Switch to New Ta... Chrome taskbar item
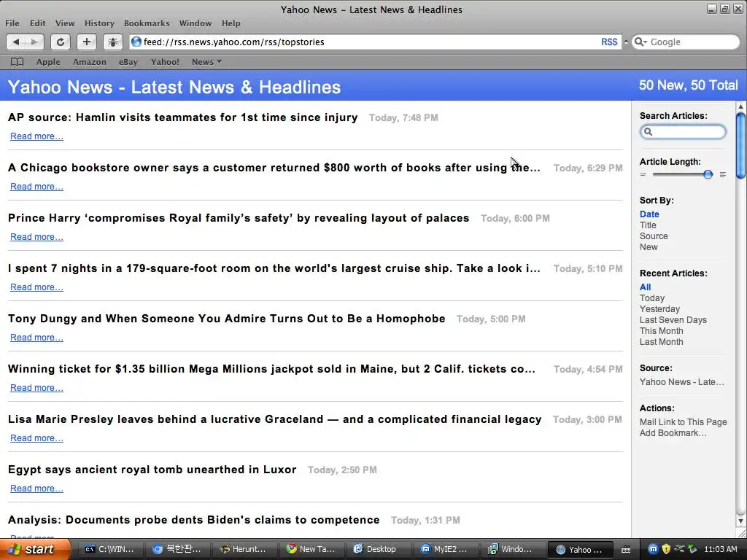Image resolution: width=747 pixels, height=560 pixels. pos(311,550)
